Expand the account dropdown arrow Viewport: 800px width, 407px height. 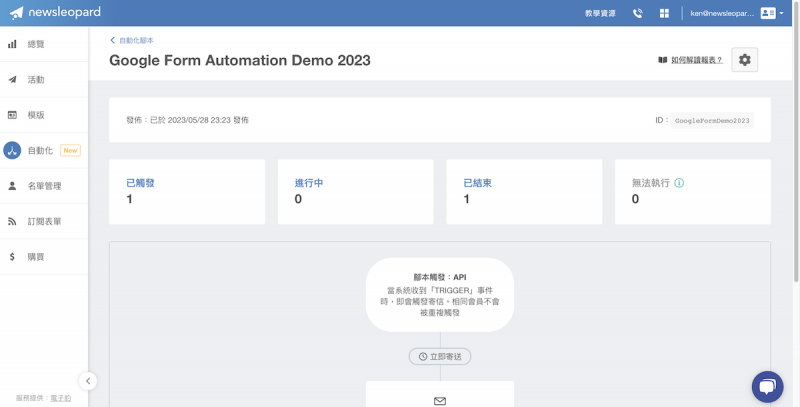tap(782, 13)
